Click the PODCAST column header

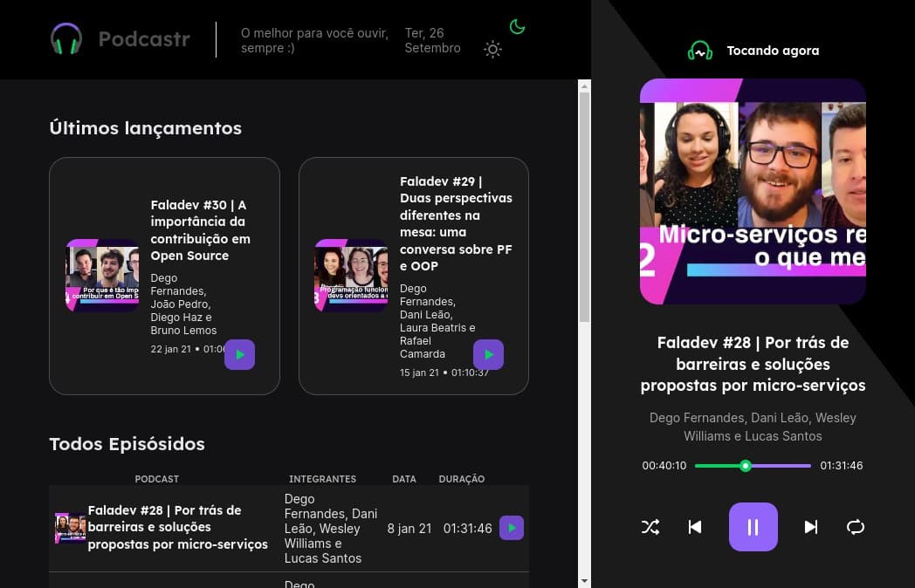tap(157, 479)
